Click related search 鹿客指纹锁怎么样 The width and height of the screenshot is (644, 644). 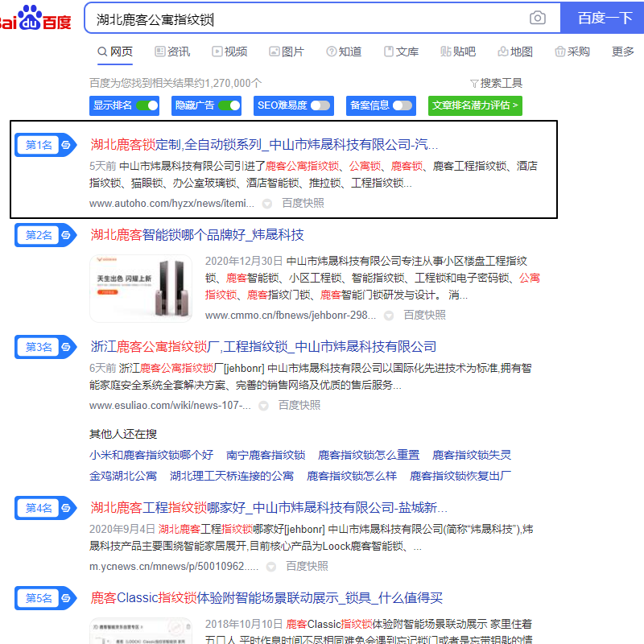pyautogui.click(x=352, y=476)
